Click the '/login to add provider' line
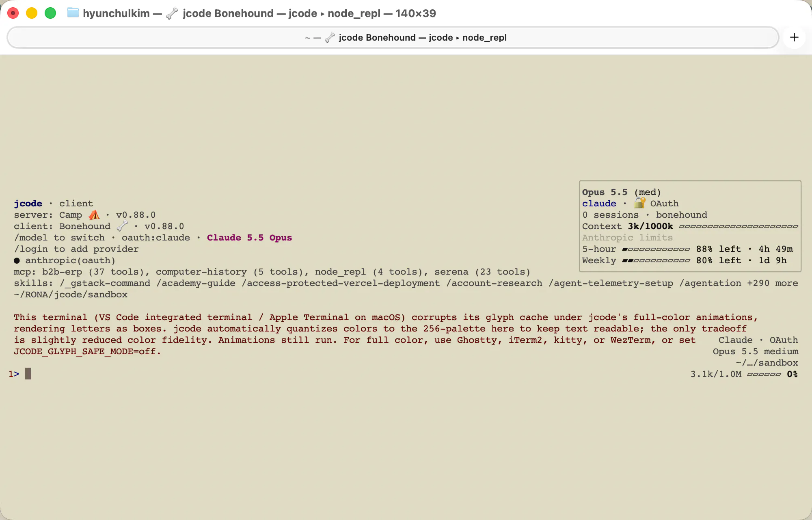 (76, 249)
